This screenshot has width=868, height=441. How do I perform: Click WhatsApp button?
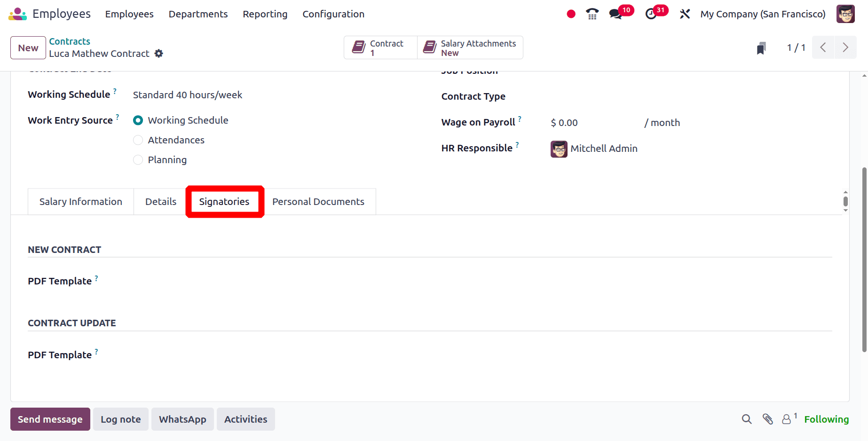(x=182, y=419)
